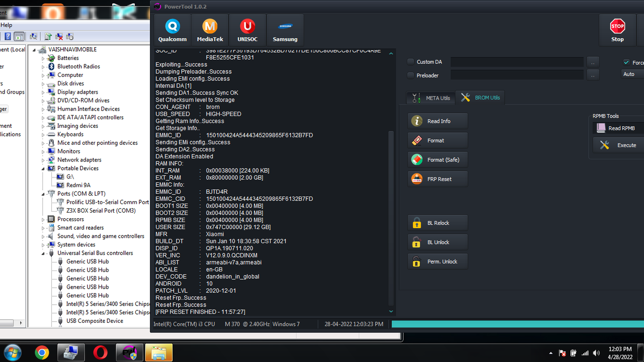This screenshot has width=644, height=362.
Task: Show hidden system tray icons
Action: (x=551, y=353)
